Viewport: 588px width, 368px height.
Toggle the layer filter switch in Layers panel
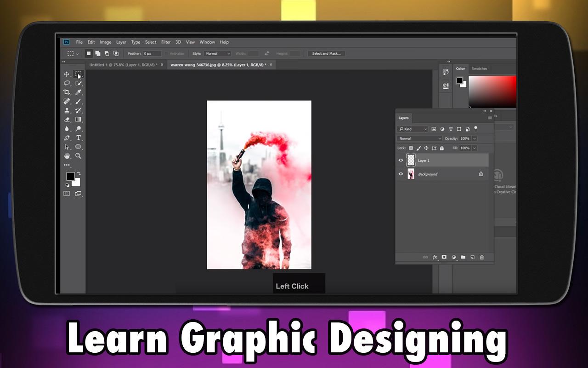[476, 128]
